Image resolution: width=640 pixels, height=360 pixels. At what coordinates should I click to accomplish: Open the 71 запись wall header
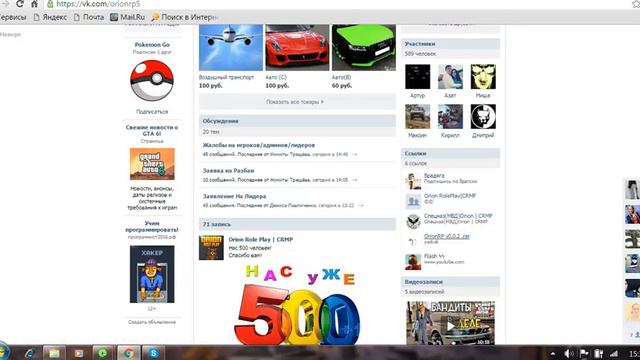point(297,224)
